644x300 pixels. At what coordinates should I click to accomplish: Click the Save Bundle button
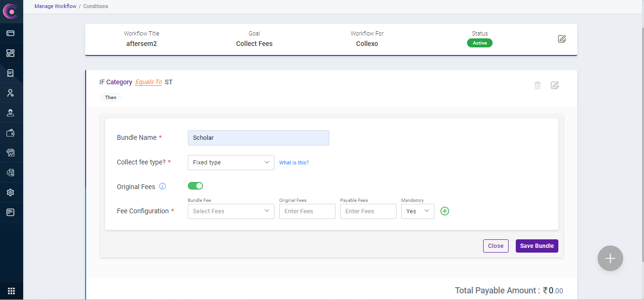coord(537,246)
